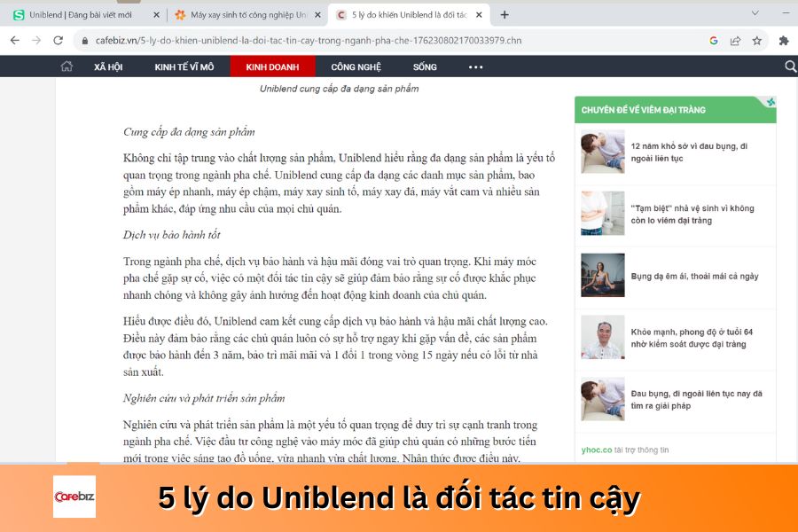Open the overflow menu with three dots
This screenshot has width=798, height=532.
click(475, 66)
